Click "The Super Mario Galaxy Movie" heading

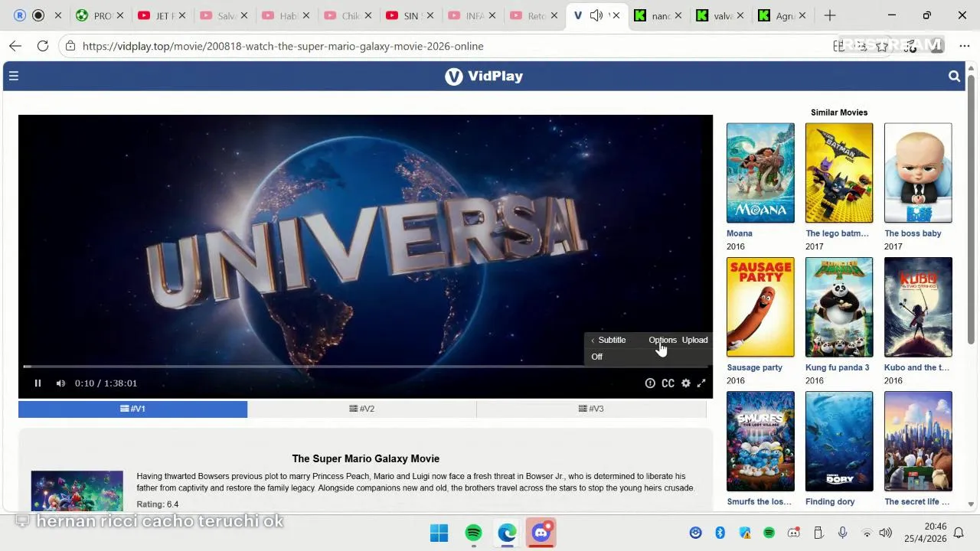coord(365,458)
